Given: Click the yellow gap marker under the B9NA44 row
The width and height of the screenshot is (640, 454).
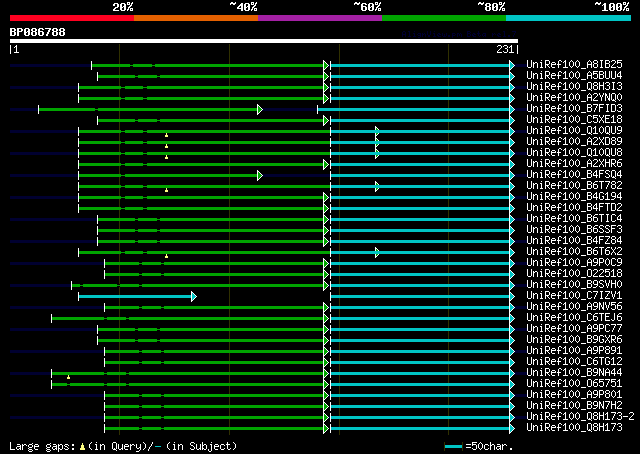Looking at the screenshot, I should (69, 377).
